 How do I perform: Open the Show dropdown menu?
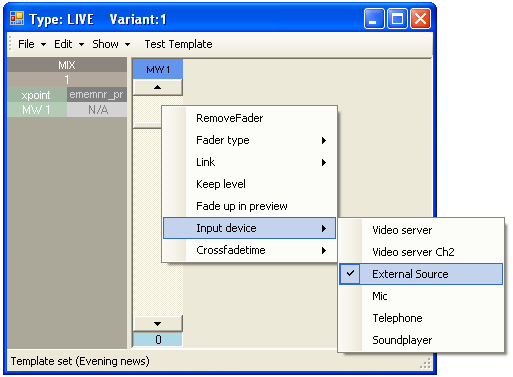(x=111, y=44)
